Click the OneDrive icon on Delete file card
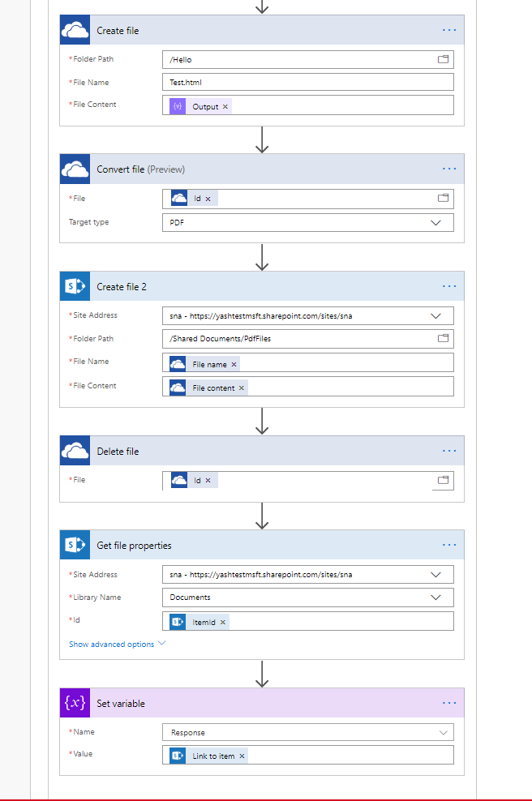Screen dimensions: 532x801 coord(75,451)
